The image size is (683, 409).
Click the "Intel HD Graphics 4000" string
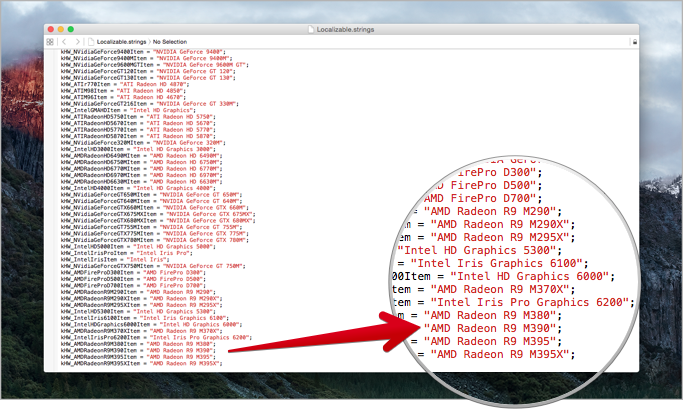(x=172, y=189)
